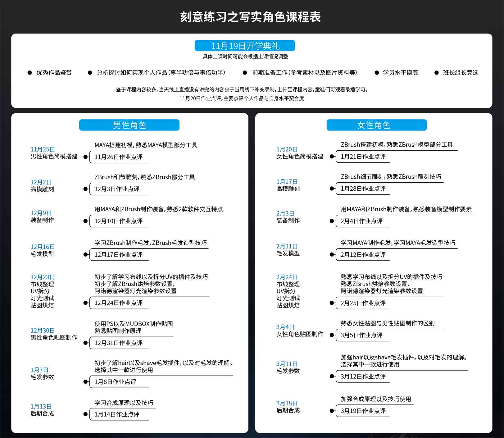
Task: Click the box 1月21日作业点评
Action: point(363,157)
